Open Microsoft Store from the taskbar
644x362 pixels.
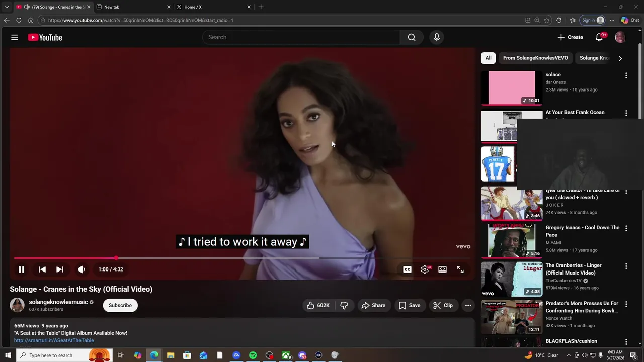point(187,355)
